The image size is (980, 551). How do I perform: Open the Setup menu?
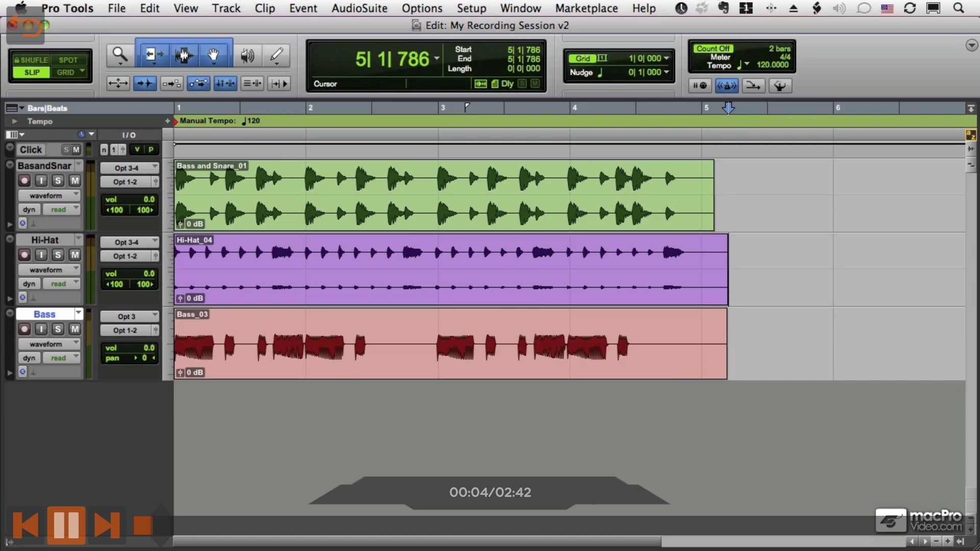(471, 8)
